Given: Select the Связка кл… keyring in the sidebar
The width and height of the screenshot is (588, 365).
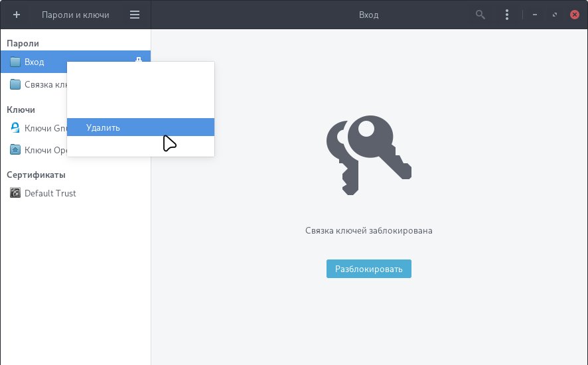Looking at the screenshot, I should tap(34, 84).
